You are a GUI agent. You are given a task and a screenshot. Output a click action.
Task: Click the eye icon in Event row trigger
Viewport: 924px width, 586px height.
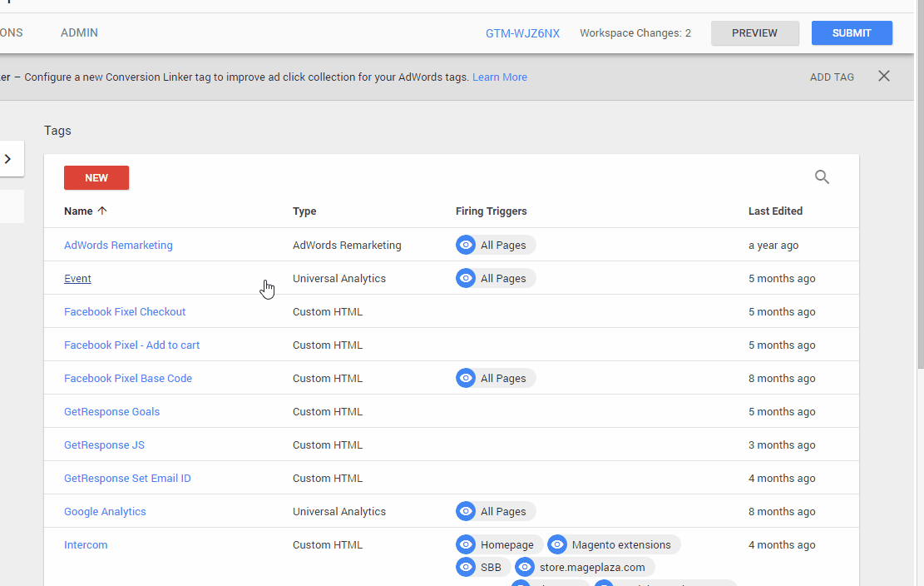[x=466, y=278]
